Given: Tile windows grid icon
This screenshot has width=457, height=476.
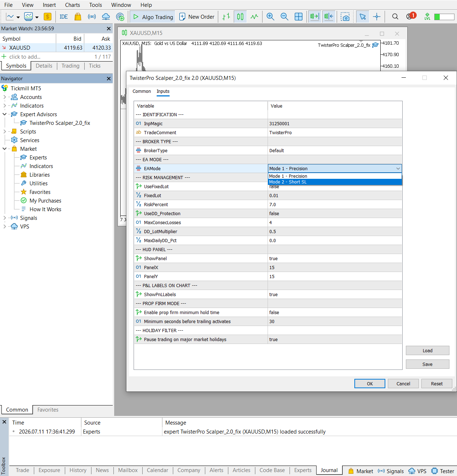Looking at the screenshot, I should [x=299, y=17].
